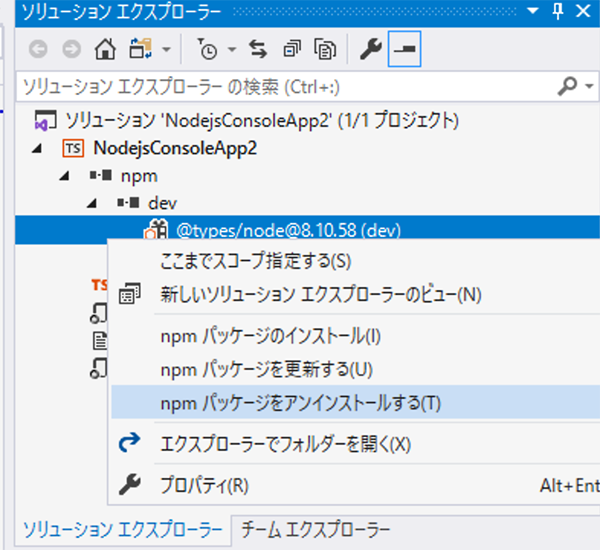Image resolution: width=600 pixels, height=550 pixels.
Task: Click the Forward navigation arrow in toolbar
Action: click(72, 49)
